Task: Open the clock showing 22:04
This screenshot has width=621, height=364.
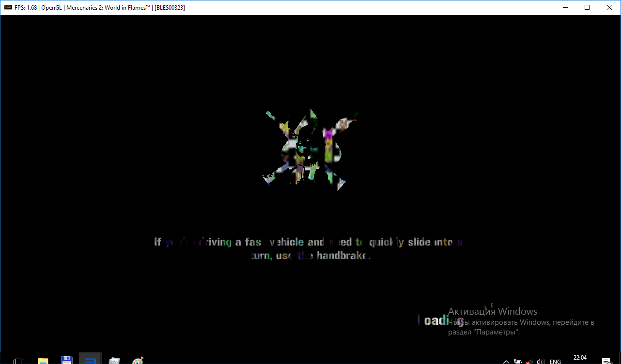Action: (x=580, y=358)
